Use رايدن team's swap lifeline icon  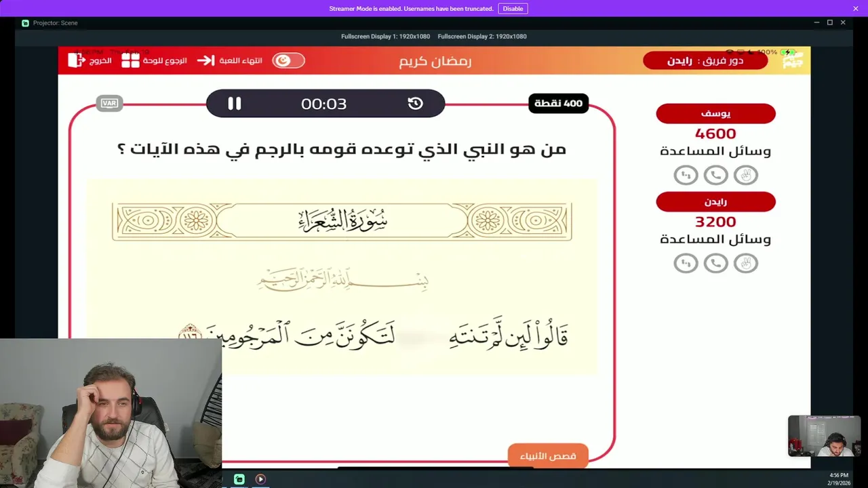point(686,263)
